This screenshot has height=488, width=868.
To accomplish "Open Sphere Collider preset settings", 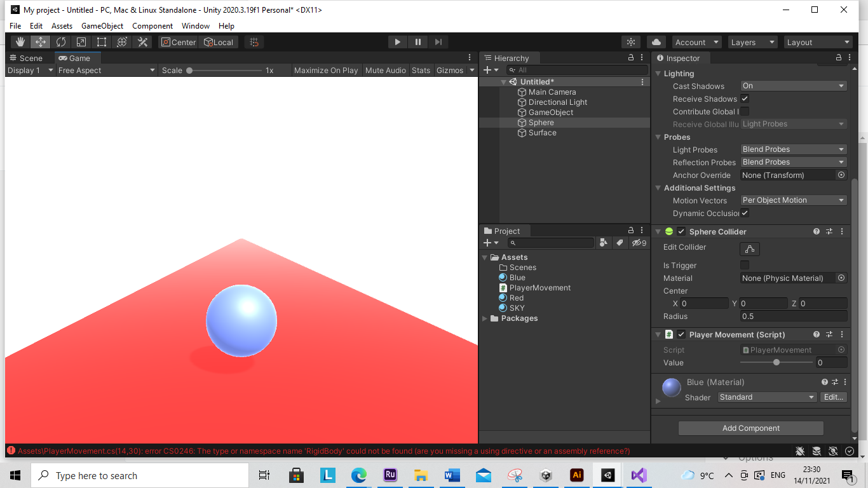I will 829,231.
